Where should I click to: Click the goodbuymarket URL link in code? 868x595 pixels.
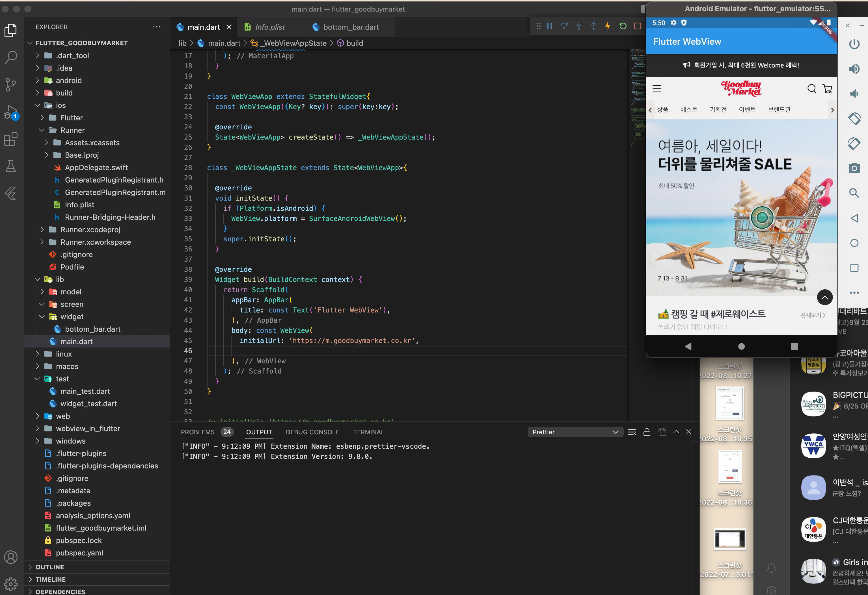[351, 340]
